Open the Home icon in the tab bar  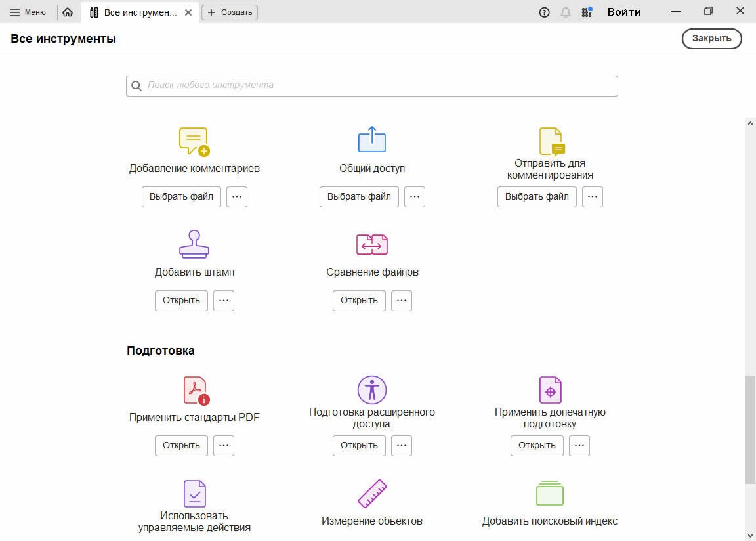click(x=68, y=12)
